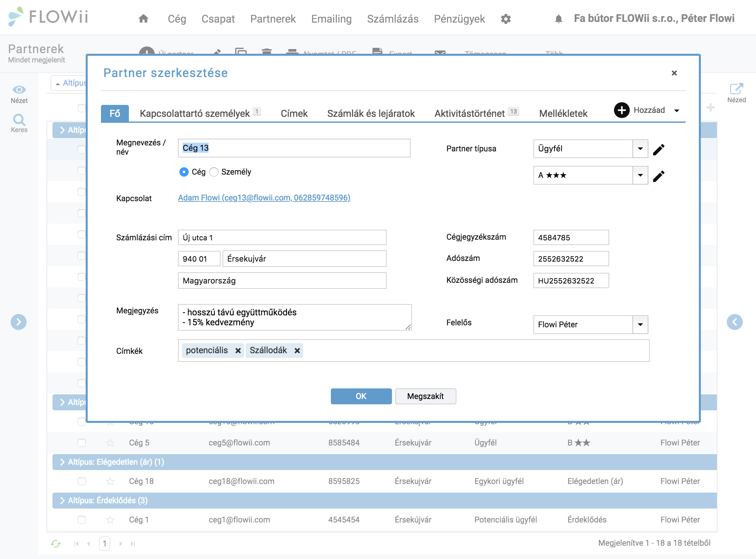
Task: Star the Cég 1 row
Action: (x=110, y=520)
